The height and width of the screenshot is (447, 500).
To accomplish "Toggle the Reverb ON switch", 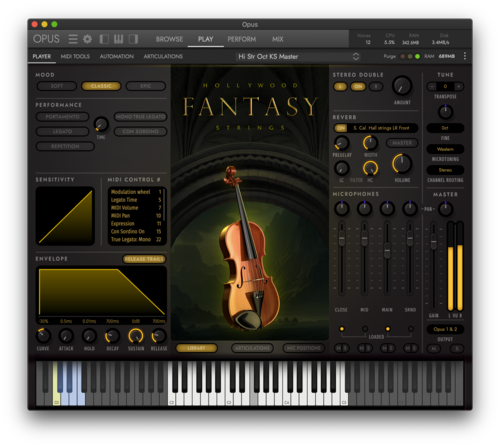I will pos(341,128).
